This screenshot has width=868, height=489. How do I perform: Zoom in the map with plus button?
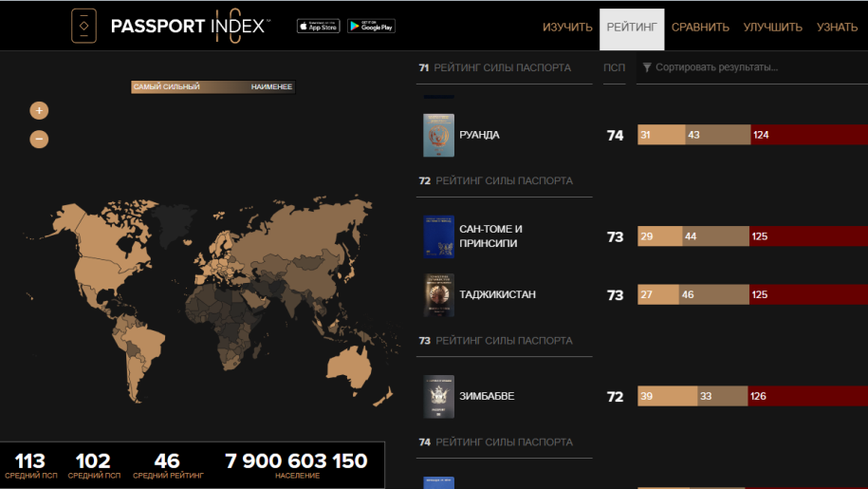[x=39, y=110]
